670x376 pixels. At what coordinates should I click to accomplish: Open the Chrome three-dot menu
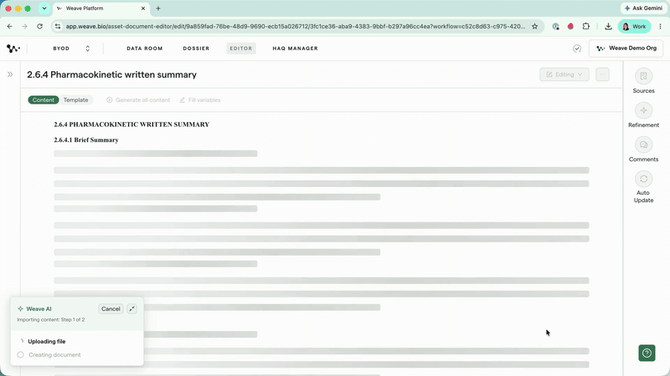click(x=661, y=26)
